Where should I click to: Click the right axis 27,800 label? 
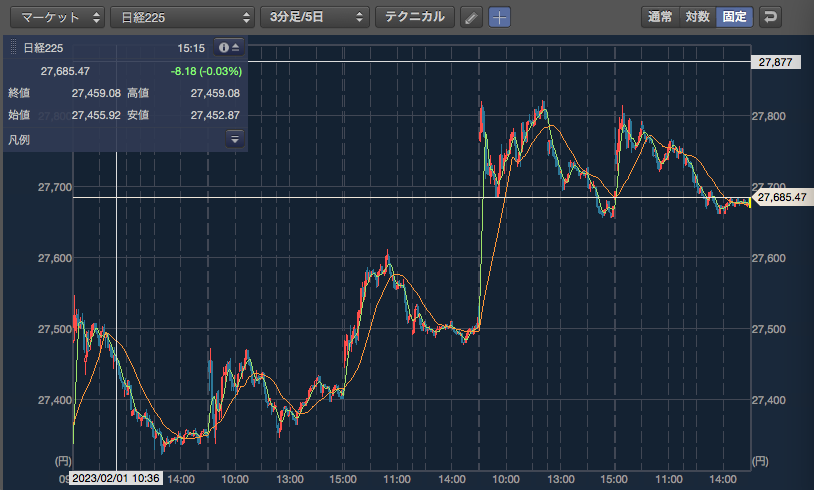point(769,116)
